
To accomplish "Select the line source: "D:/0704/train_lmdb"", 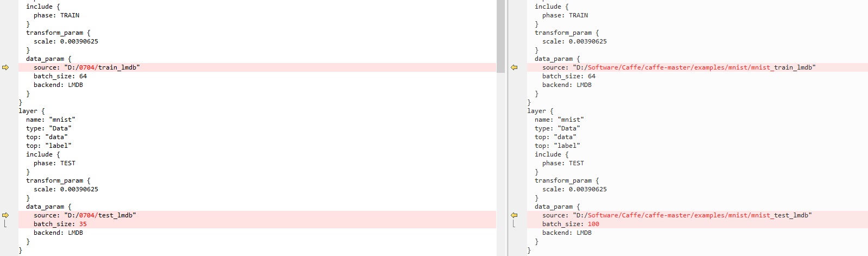I will tap(257, 67).
